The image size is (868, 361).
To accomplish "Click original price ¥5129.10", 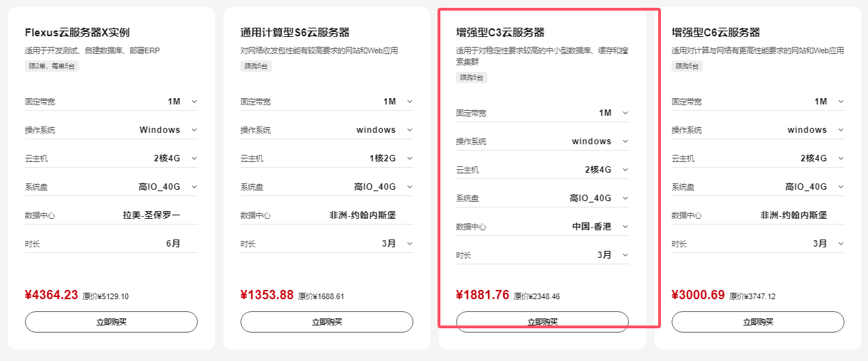I will pyautogui.click(x=105, y=296).
